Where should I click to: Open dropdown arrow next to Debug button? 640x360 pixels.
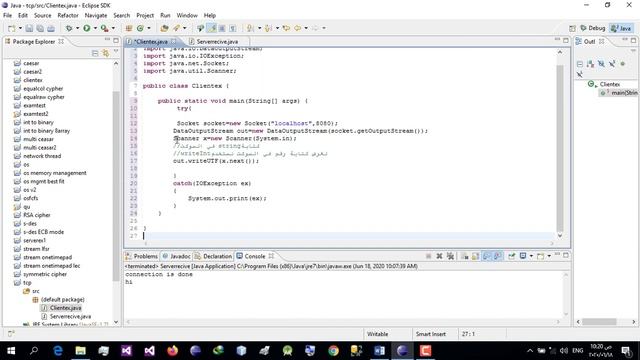77,28
